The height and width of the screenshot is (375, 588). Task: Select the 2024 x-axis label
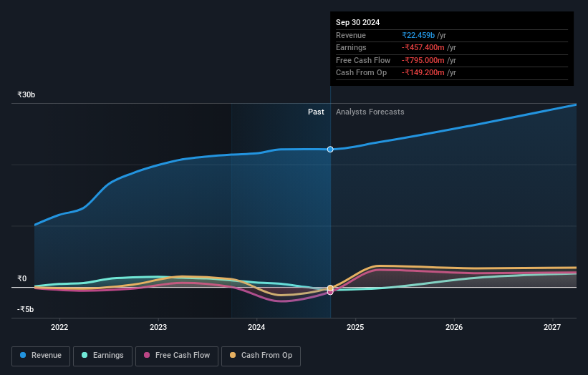[x=256, y=328]
